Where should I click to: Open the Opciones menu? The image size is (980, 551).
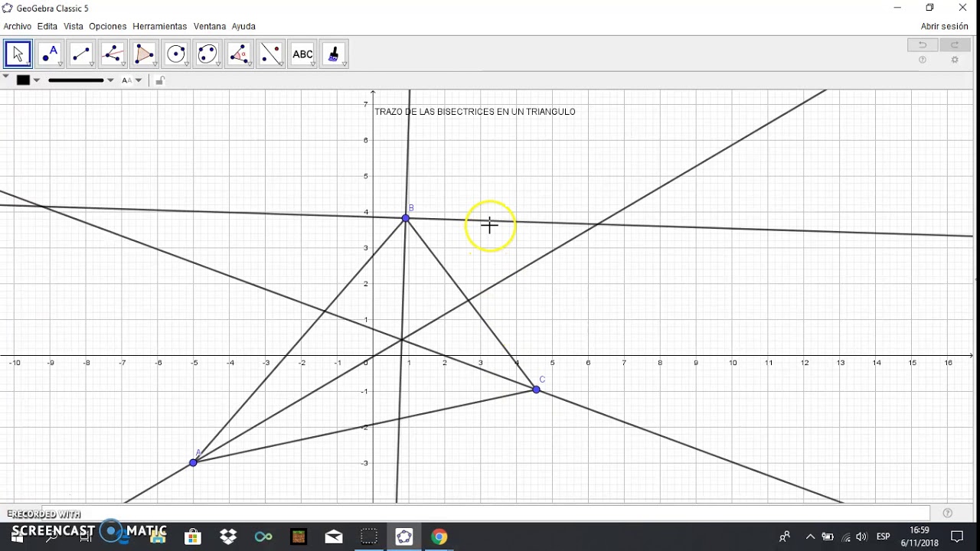click(108, 26)
